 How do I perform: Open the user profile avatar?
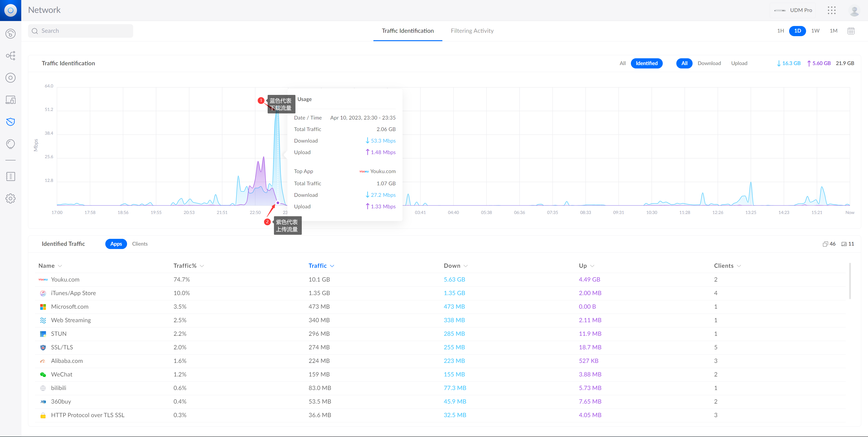[854, 10]
